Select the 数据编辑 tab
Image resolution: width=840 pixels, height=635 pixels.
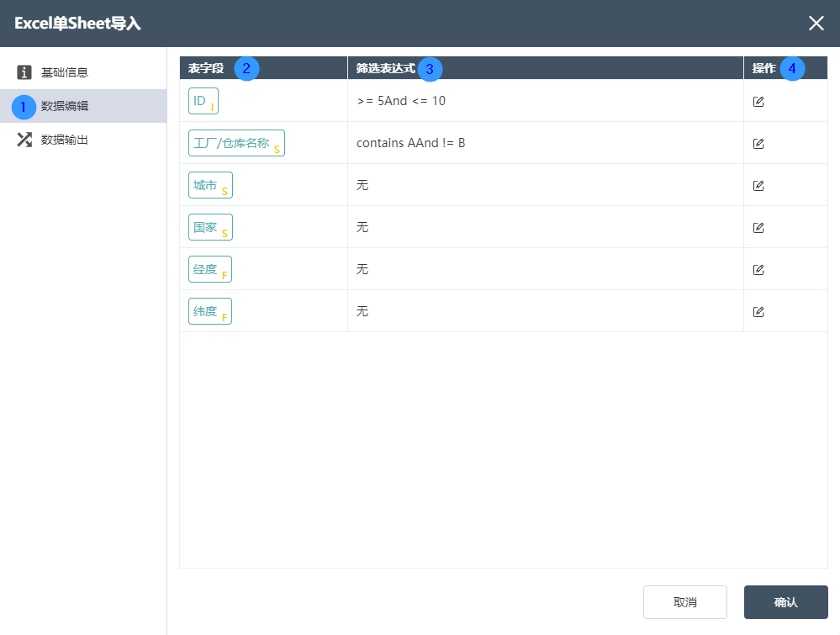[x=83, y=106]
